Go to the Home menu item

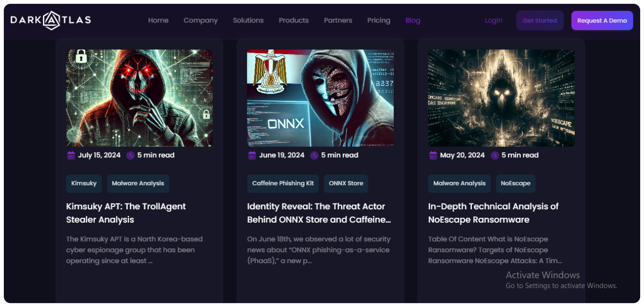point(158,20)
